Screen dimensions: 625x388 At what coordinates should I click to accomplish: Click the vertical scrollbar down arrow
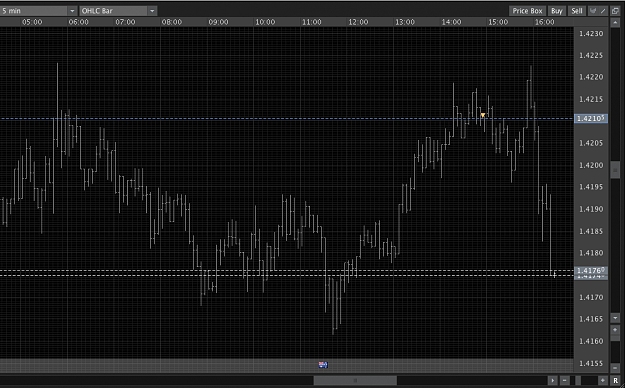pos(615,318)
